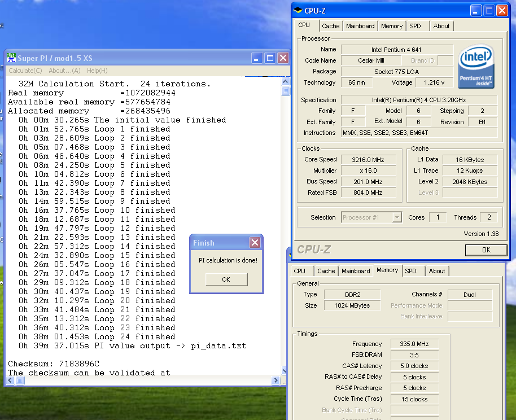The height and width of the screenshot is (420, 516).
Task: Switch to Memory tab in top CPU-Z
Action: pos(392,26)
